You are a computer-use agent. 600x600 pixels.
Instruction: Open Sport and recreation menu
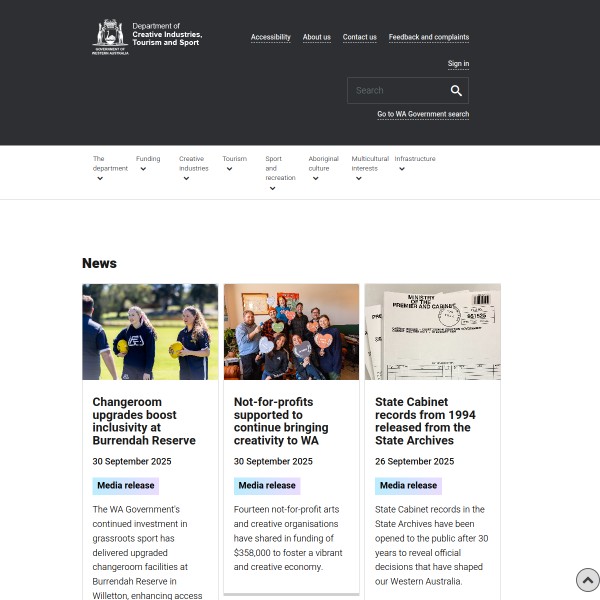coord(272,188)
